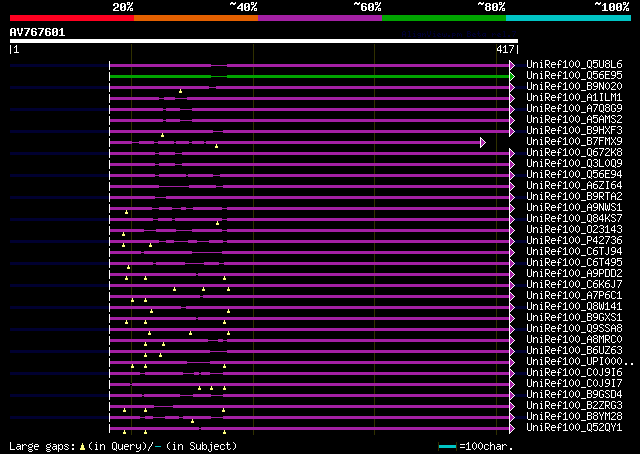Click the query name AV767601

coord(37,32)
